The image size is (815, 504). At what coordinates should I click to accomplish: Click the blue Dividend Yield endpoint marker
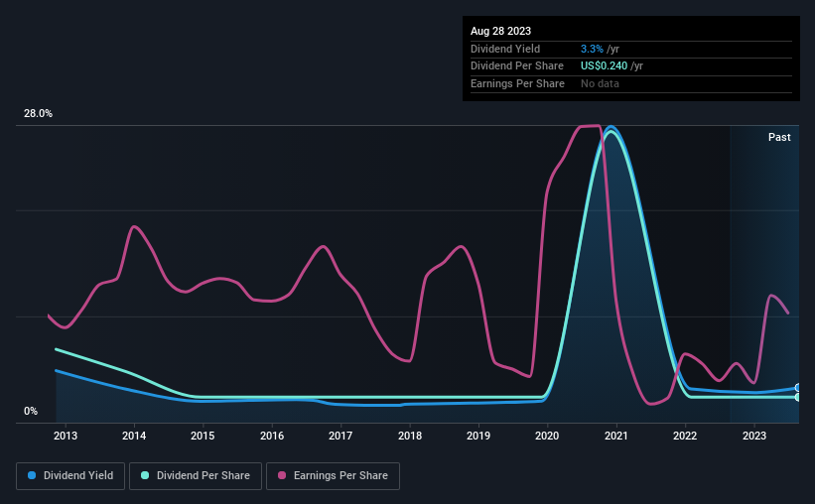point(798,388)
